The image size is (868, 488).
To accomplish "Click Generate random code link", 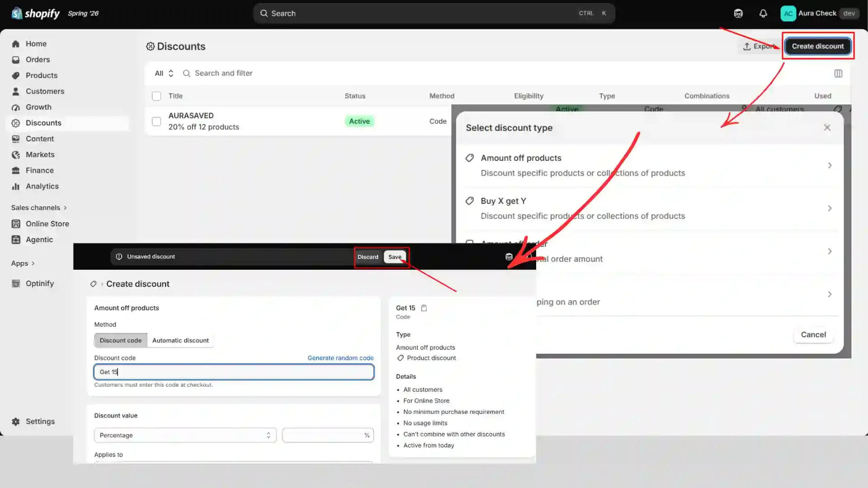I will coord(340,358).
